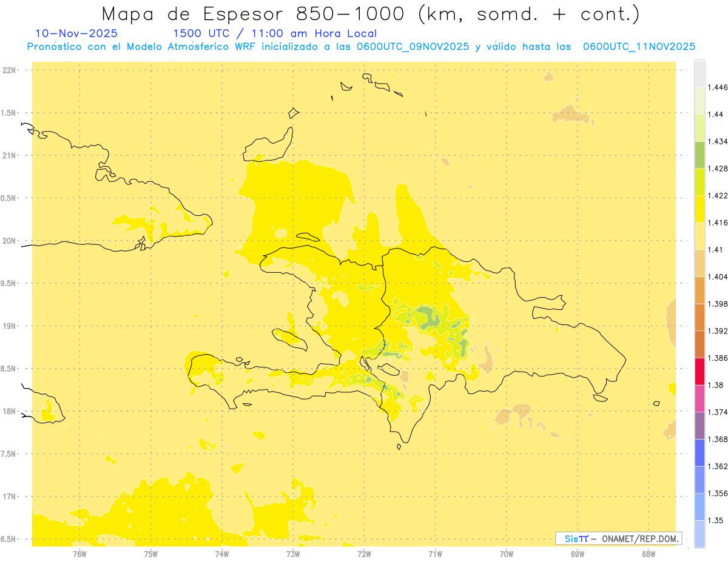Click the 74W longitude label
Screen dimensions: 728x562
(x=221, y=554)
